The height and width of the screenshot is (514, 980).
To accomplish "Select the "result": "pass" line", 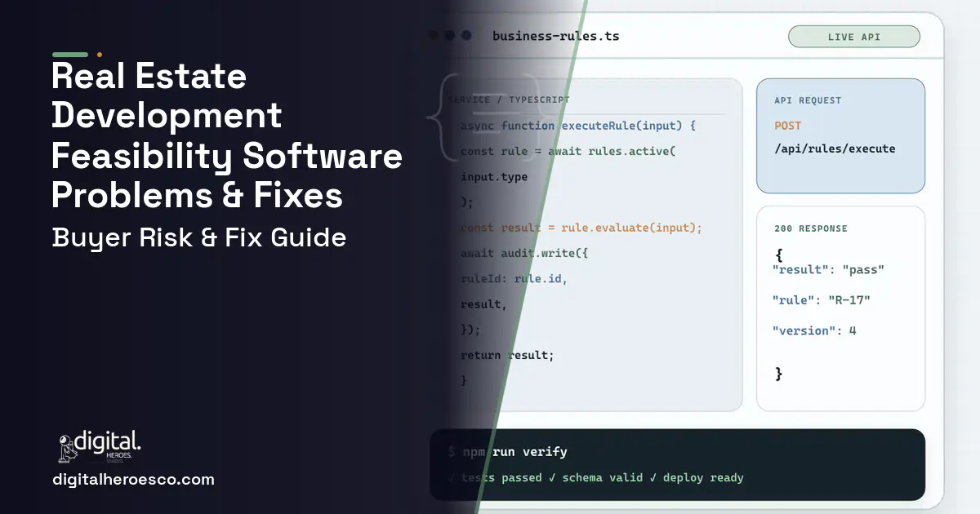I will click(x=828, y=269).
